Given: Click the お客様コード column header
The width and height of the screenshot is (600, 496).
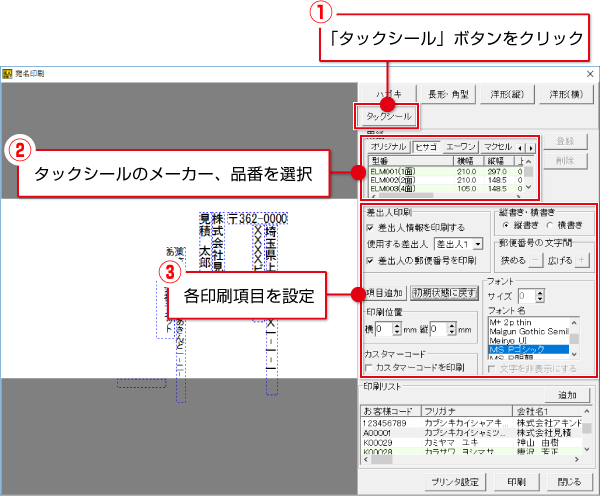Looking at the screenshot, I should [x=391, y=411].
